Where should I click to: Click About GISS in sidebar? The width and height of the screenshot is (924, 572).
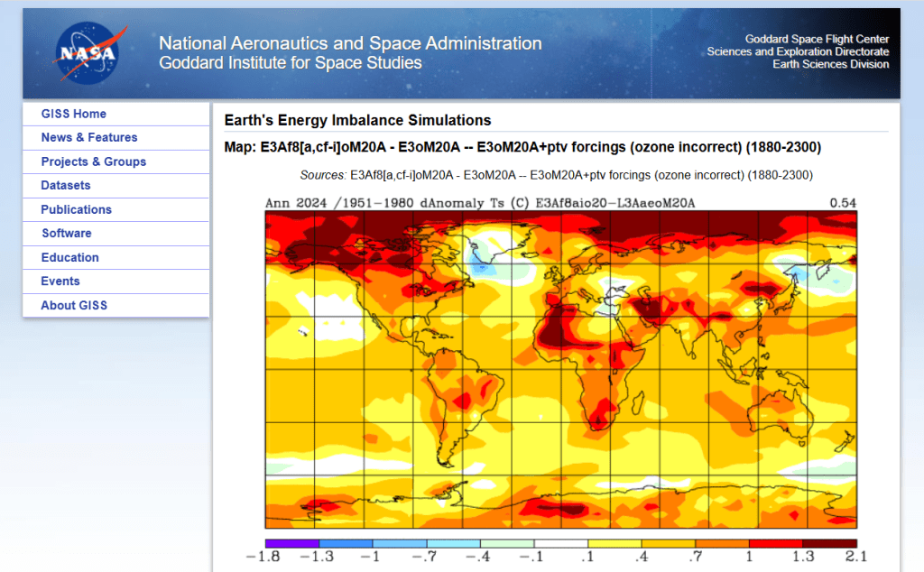(x=73, y=305)
